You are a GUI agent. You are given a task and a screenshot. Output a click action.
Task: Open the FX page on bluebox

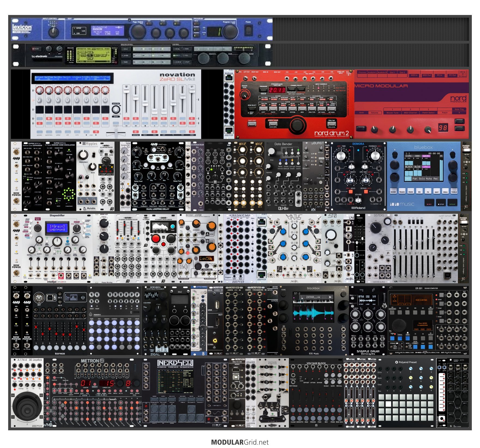coord(428,191)
